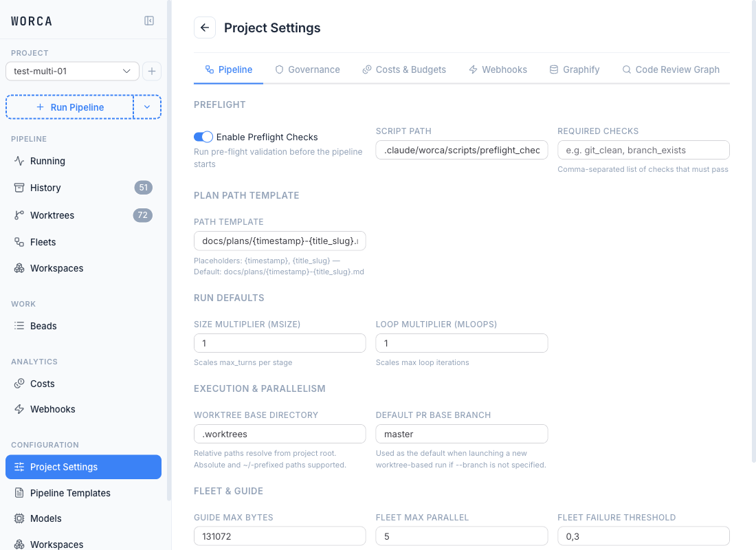The height and width of the screenshot is (550, 756).
Task: Click the main page vertical scrollbar
Action: (753, 232)
